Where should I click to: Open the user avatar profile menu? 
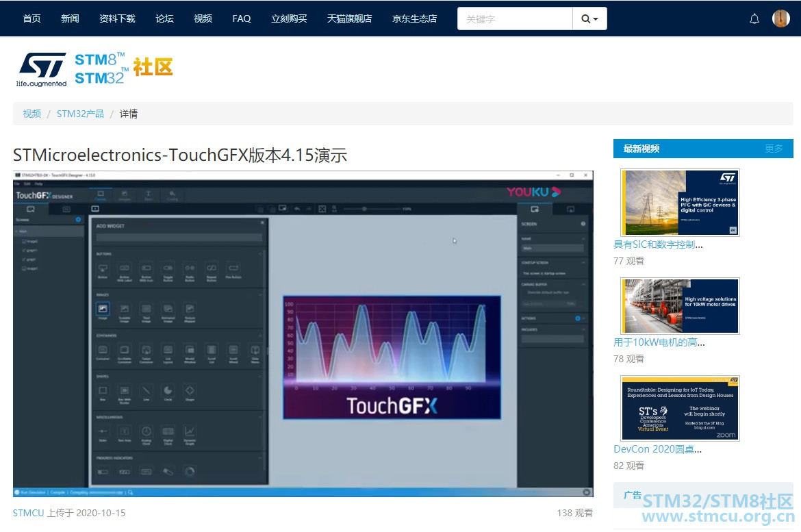(x=780, y=18)
